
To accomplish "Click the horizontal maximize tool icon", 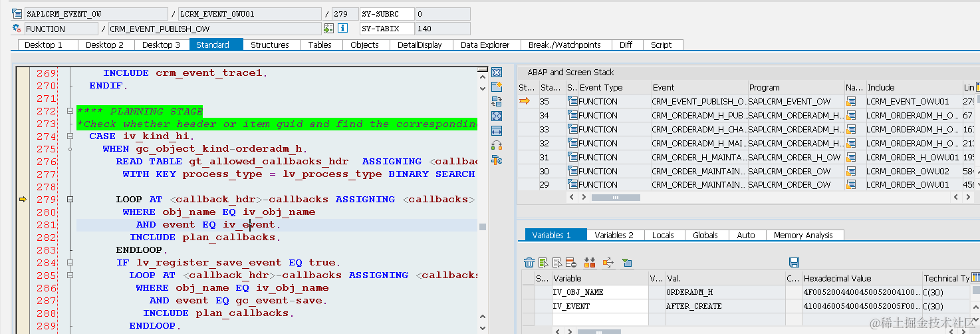I will 497,131.
